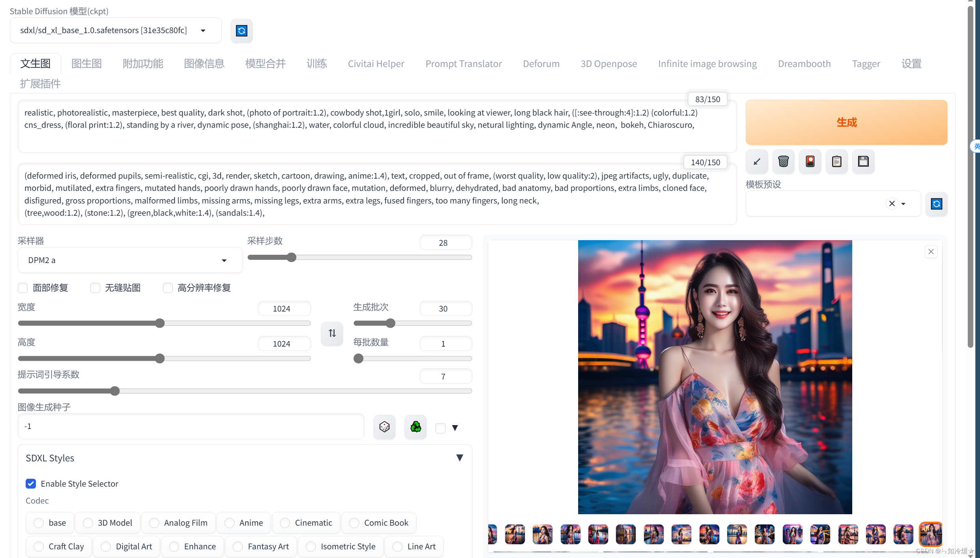This screenshot has width=980, height=558.
Task: Click the trash can clear prompt icon
Action: coord(783,161)
